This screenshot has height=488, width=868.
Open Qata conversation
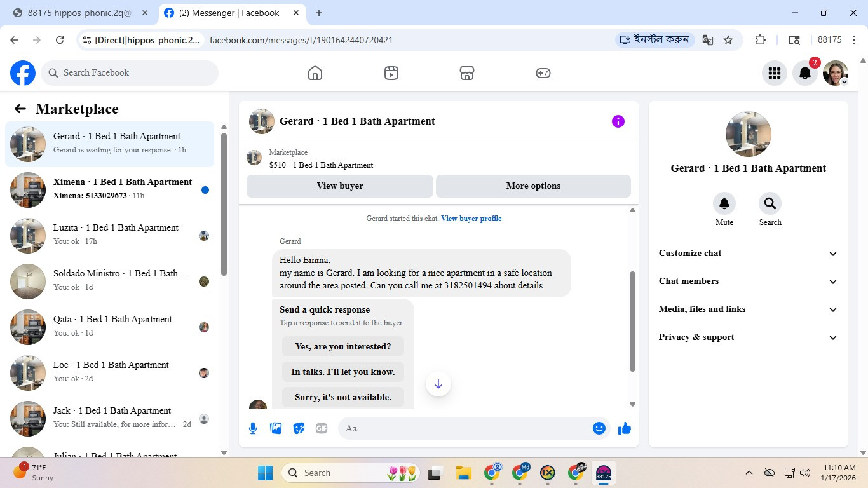(x=110, y=327)
